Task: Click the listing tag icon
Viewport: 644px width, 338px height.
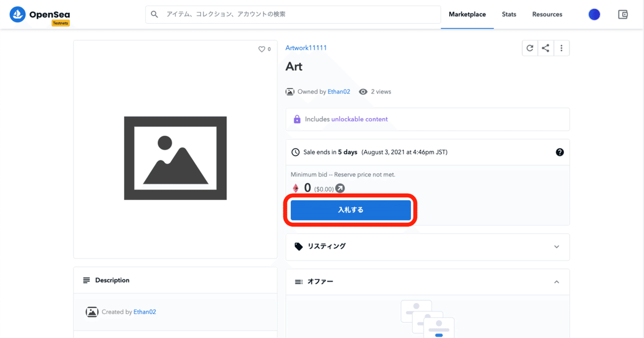Action: coord(299,246)
